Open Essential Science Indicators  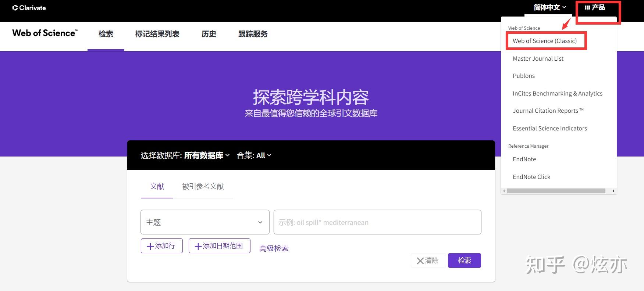click(x=550, y=128)
